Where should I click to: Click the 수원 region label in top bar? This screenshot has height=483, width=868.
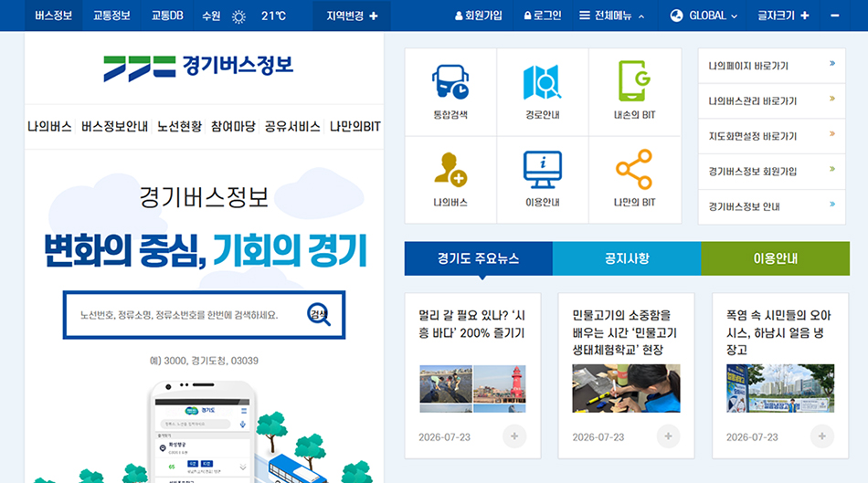pyautogui.click(x=211, y=16)
